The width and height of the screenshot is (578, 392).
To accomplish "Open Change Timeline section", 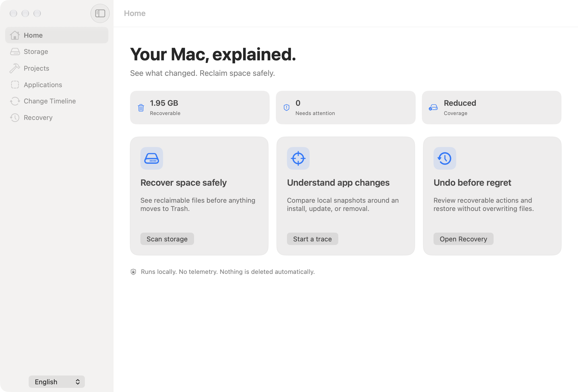I will pos(57,101).
